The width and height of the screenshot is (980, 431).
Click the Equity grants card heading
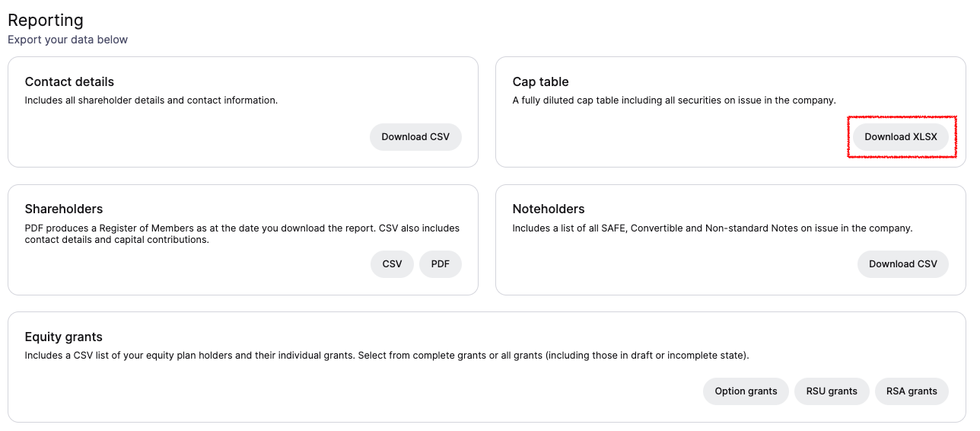coord(63,337)
